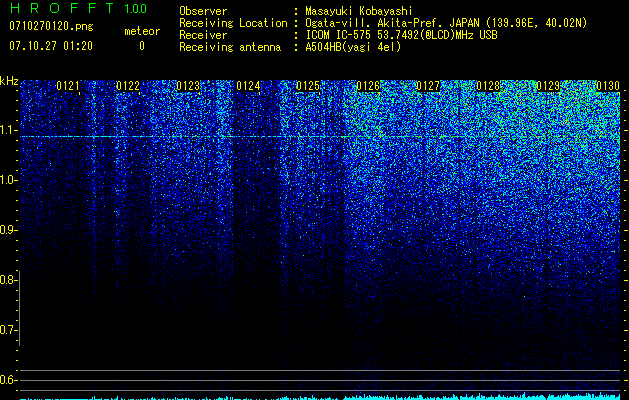Screen dimensions: 629x400
Task: Click the 1.1 frequency axis label
Action: click(8, 130)
